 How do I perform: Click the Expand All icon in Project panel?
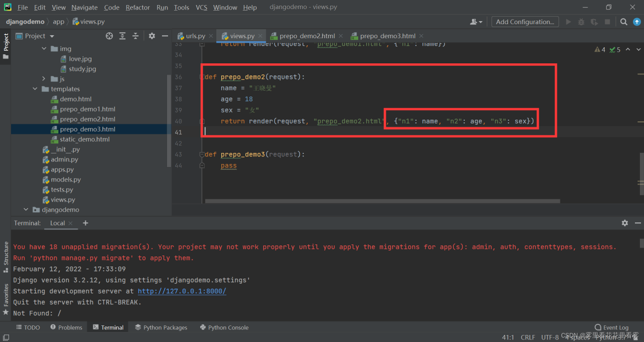click(x=122, y=36)
